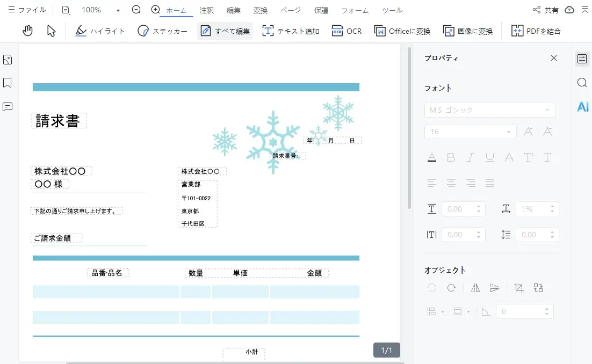Select the Hand tool
This screenshot has width=592, height=364.
pyautogui.click(x=27, y=31)
